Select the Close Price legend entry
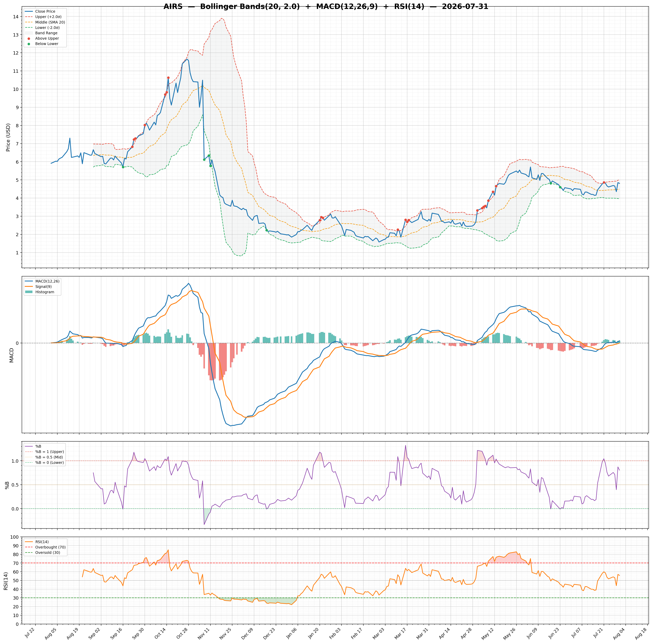 (x=40, y=11)
